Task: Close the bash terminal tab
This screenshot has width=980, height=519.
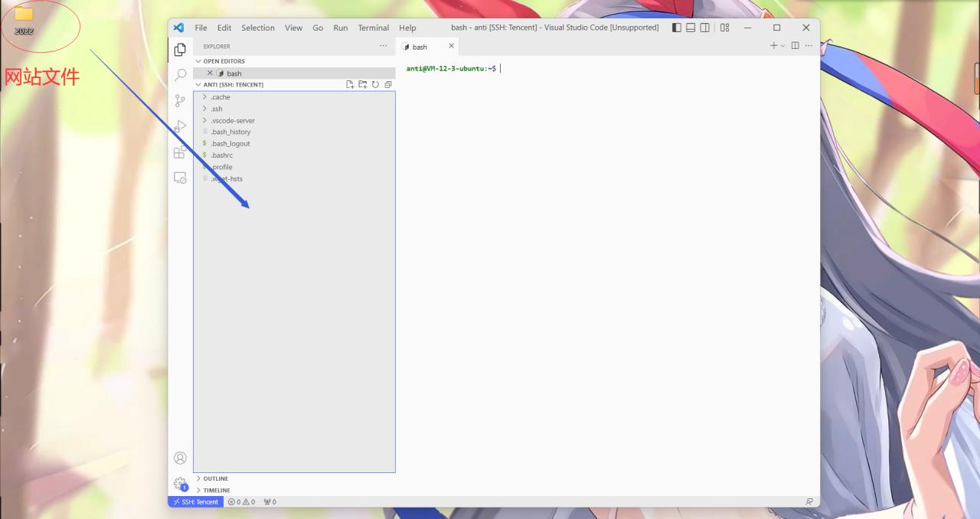Action: [451, 46]
